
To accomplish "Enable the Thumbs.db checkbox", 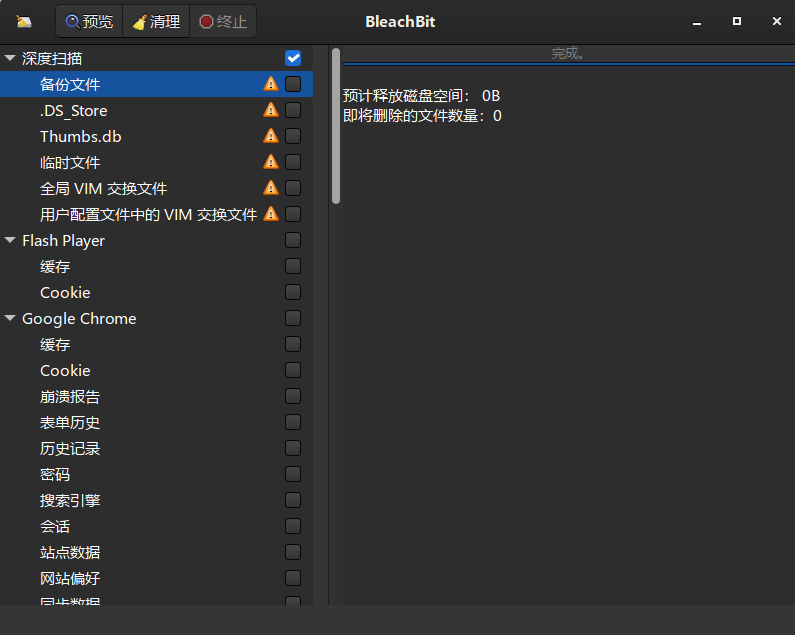I will coord(293,136).
